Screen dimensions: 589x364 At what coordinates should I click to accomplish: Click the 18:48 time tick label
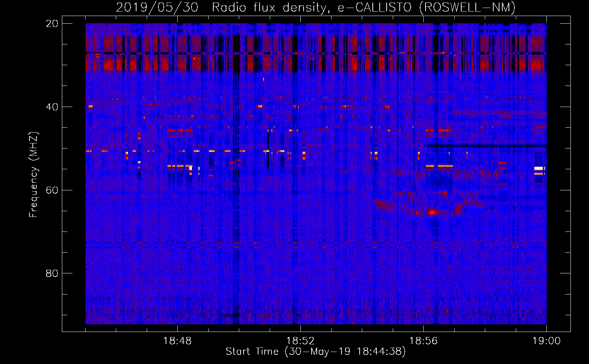[x=177, y=341]
